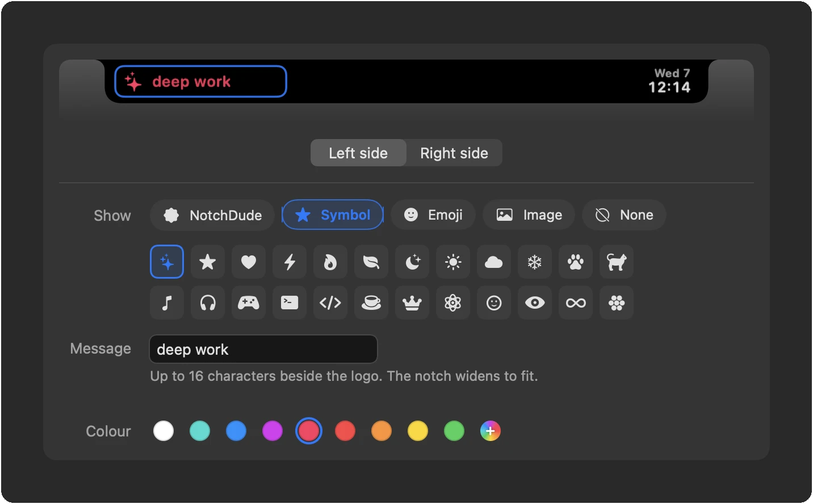Choose the atom symbol
The image size is (813, 504).
point(453,303)
